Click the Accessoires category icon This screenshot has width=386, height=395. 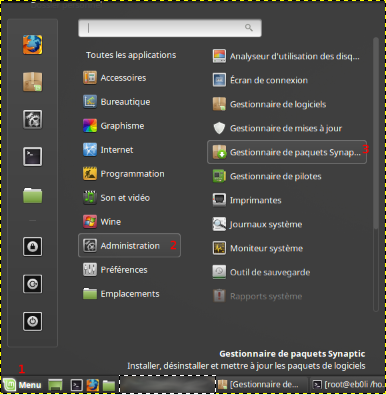click(x=90, y=78)
